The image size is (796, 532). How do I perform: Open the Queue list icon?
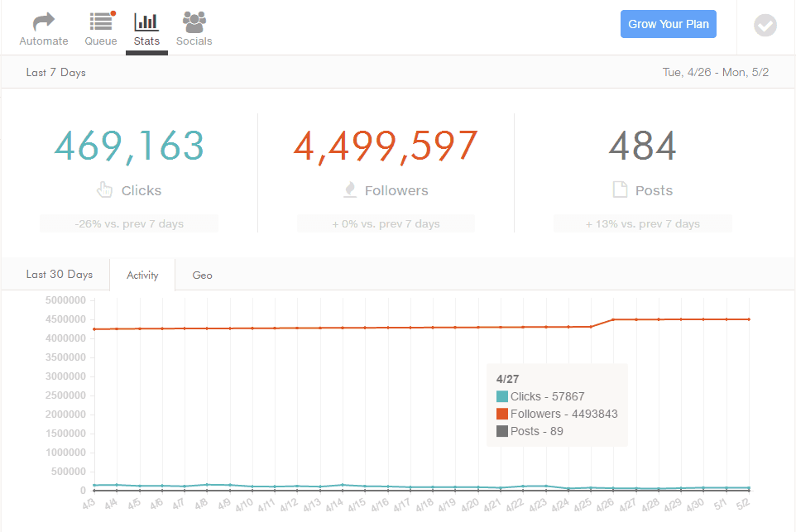pyautogui.click(x=101, y=22)
